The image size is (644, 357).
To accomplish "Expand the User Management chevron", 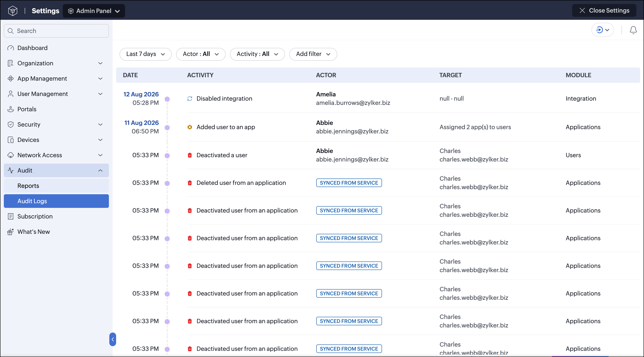I will tap(101, 94).
